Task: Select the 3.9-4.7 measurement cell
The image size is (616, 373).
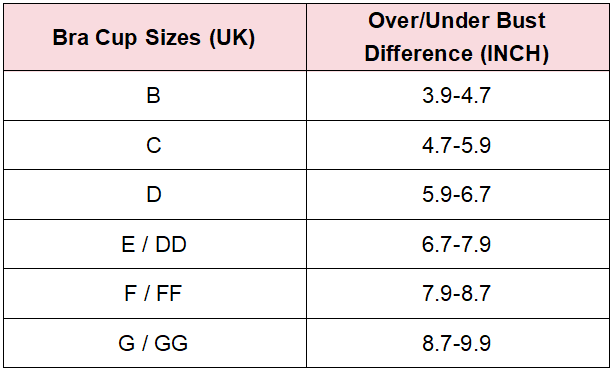Action: 458,96
